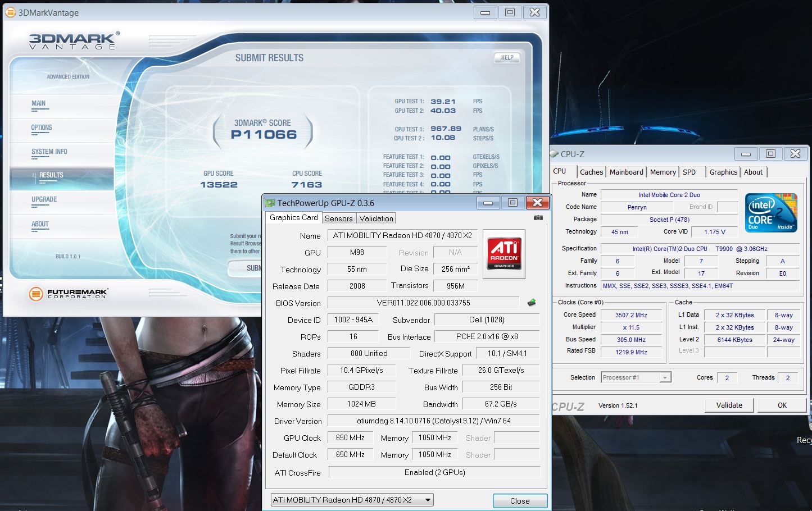Open OPTIONS in the 3DMark sidebar
This screenshot has width=812, height=511.
pyautogui.click(x=42, y=127)
